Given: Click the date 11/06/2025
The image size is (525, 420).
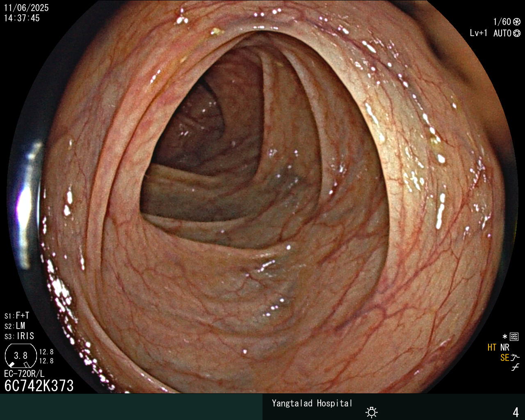Looking at the screenshot, I should point(26,8).
